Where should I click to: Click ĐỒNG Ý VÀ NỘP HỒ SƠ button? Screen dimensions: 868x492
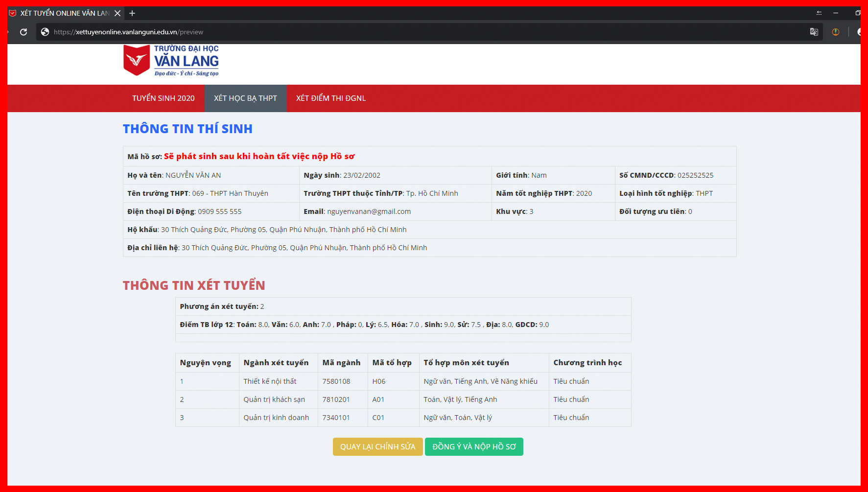(474, 446)
